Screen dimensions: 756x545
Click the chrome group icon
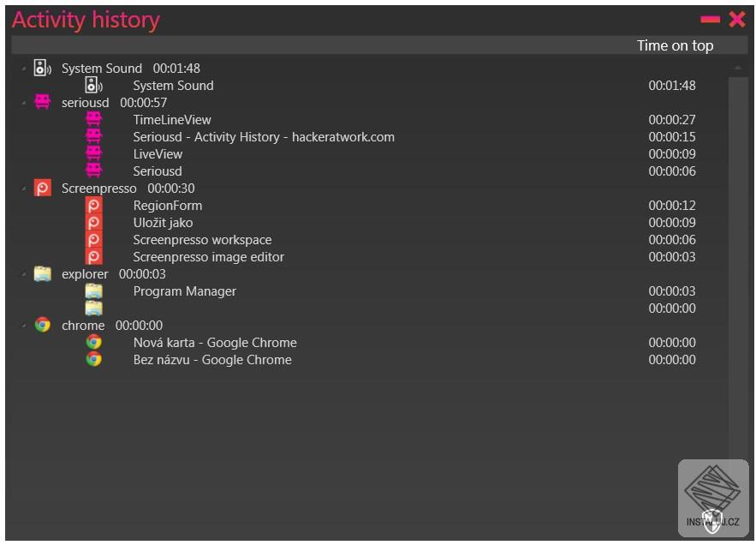[42, 325]
